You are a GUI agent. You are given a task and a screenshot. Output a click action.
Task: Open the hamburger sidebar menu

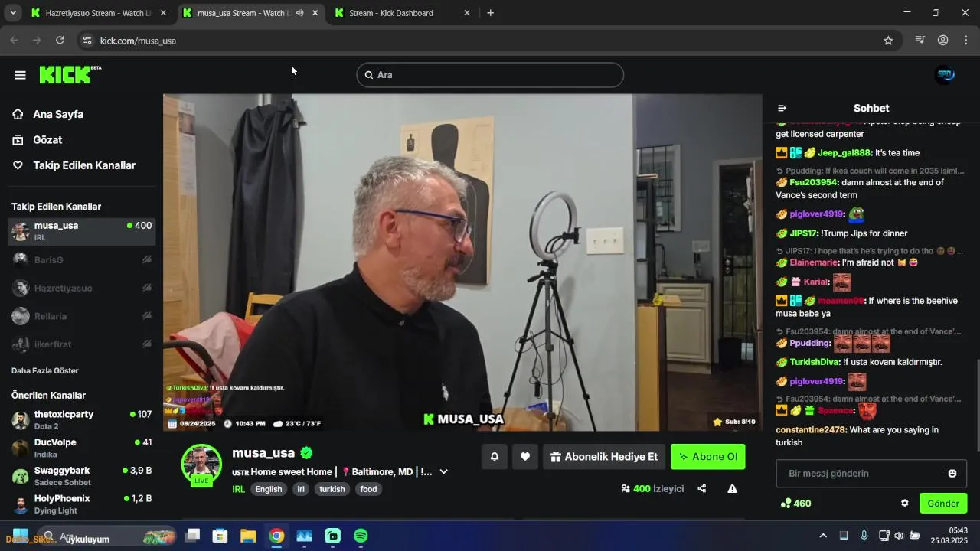click(20, 75)
